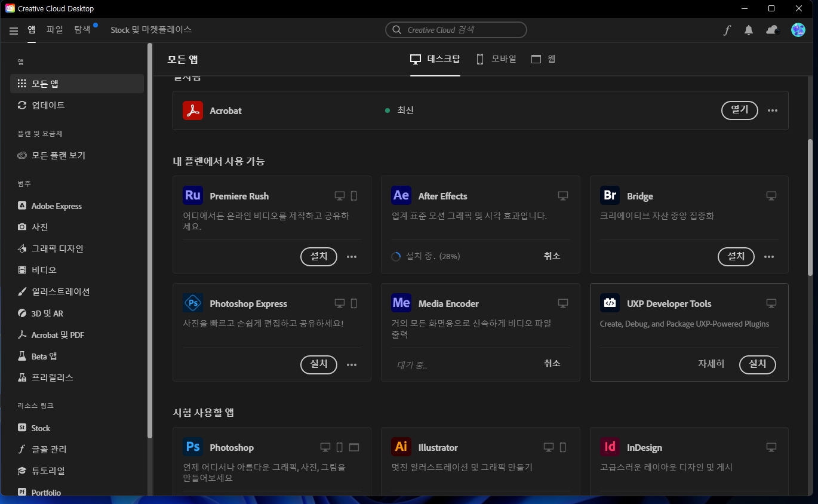Screen dimensions: 818x504
Task: Open Portfolio link in sidebar
Action: tap(77, 492)
